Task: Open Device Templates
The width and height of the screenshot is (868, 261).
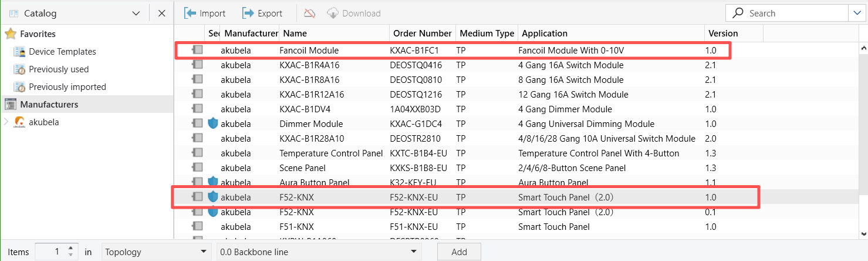Action: 62,52
